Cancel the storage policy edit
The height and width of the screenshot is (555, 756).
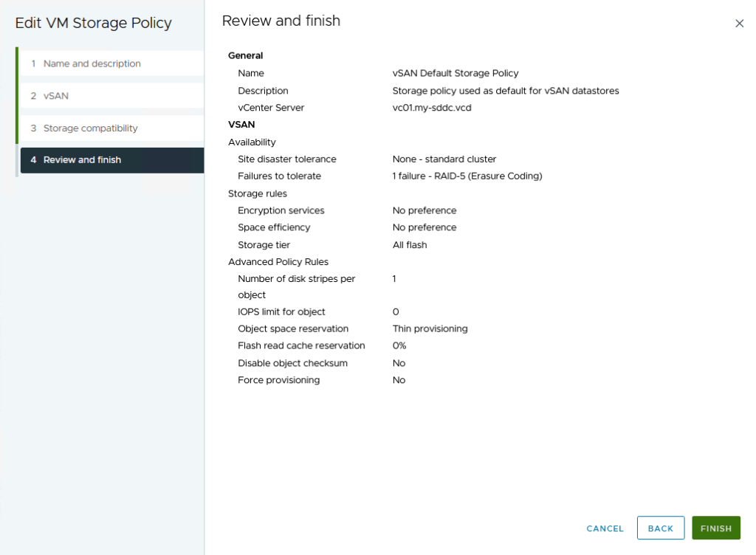coord(605,528)
